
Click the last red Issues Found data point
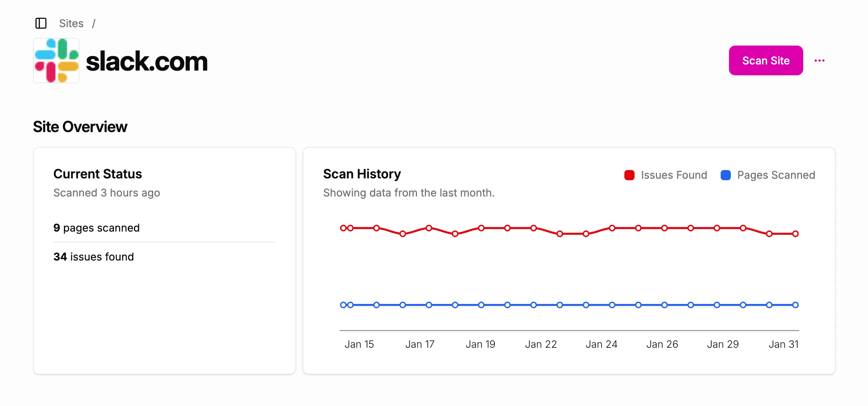tap(795, 234)
